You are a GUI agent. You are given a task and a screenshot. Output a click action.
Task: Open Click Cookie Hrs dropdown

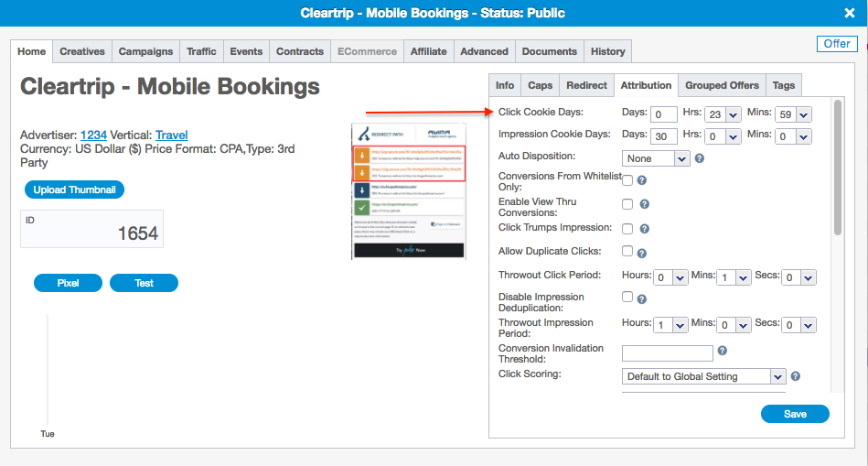734,114
